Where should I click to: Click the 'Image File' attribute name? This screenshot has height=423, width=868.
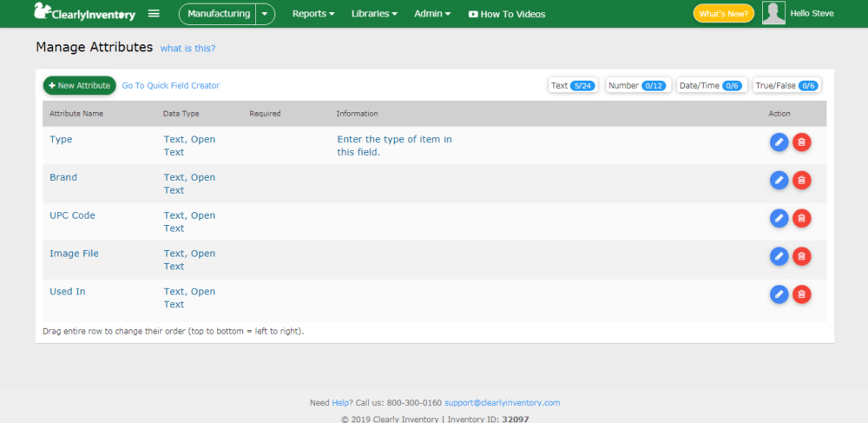click(x=74, y=254)
